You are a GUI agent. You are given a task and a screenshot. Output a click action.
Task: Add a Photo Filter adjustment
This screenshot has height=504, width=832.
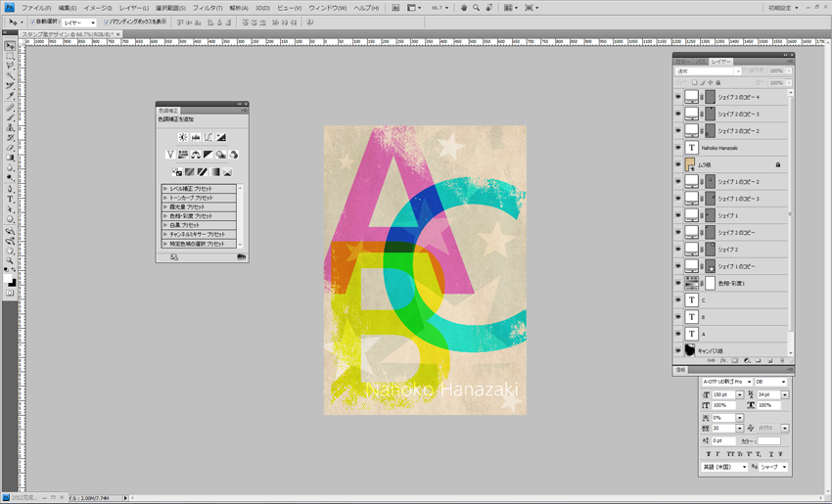coord(221,155)
